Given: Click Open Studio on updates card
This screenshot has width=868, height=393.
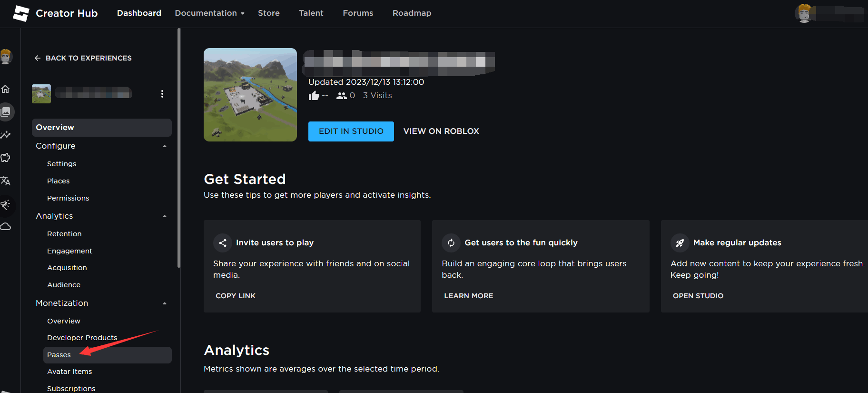Looking at the screenshot, I should click(698, 296).
